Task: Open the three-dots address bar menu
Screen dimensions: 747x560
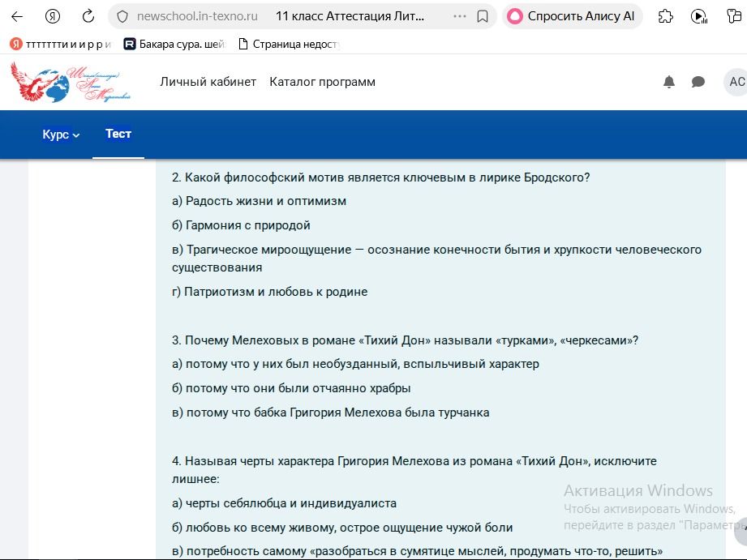Action: coord(460,16)
